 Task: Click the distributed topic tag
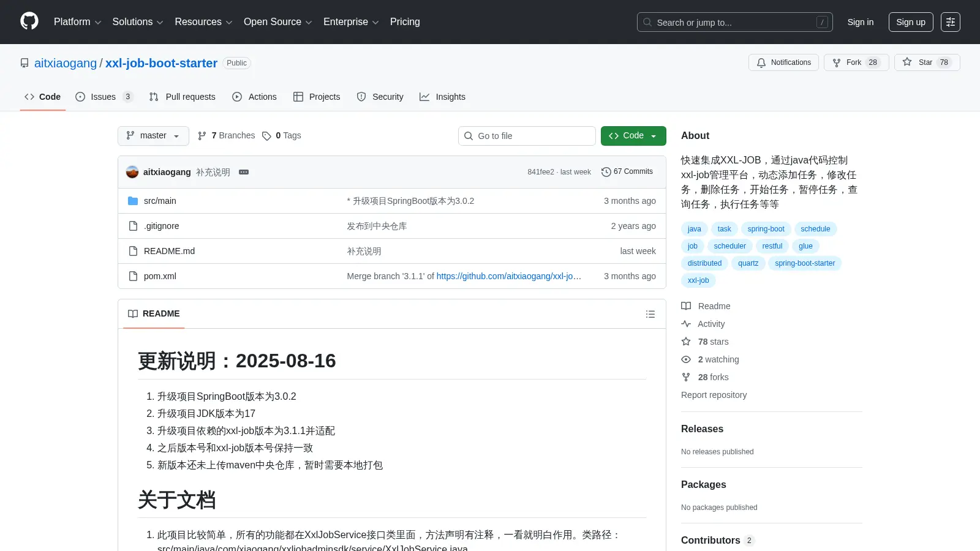[704, 263]
